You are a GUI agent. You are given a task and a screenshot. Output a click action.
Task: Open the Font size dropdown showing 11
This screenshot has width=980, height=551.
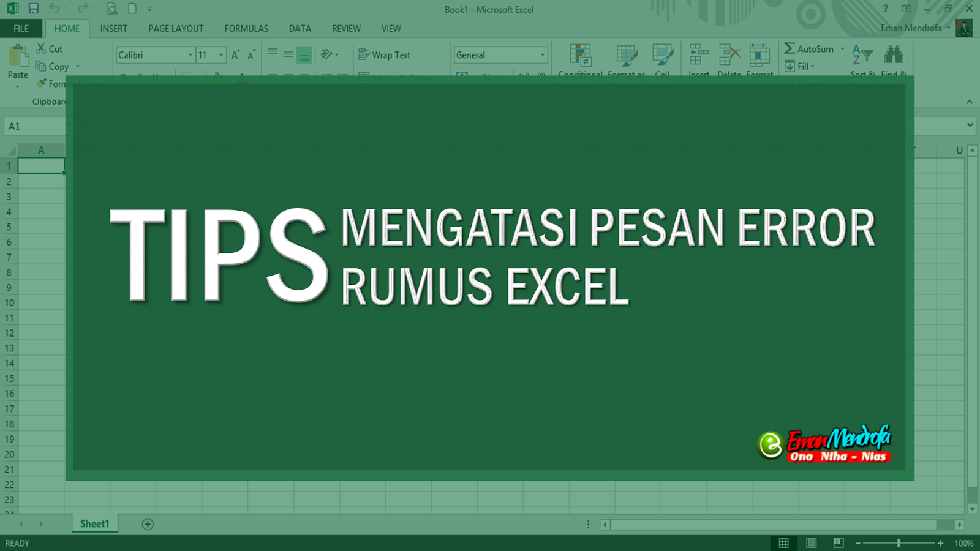pos(221,55)
